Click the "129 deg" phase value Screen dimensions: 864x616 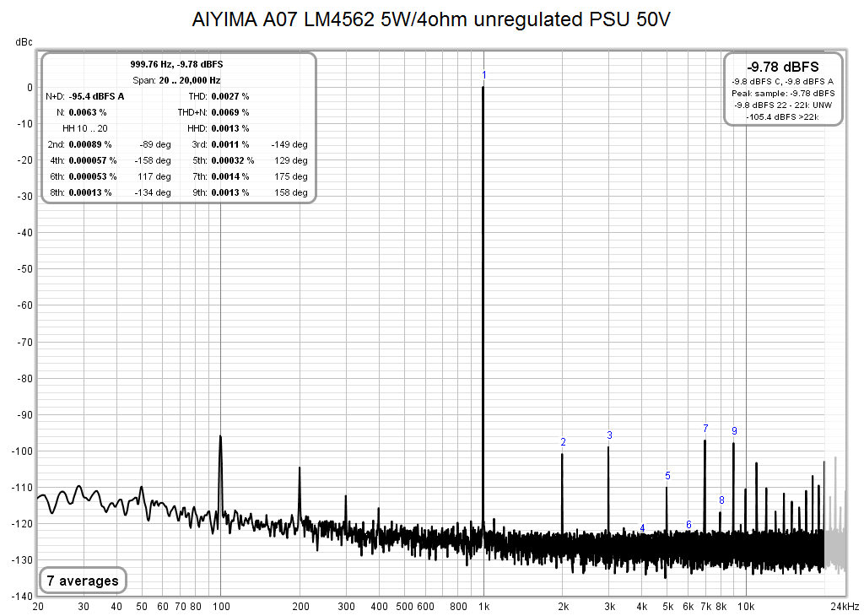pos(291,160)
